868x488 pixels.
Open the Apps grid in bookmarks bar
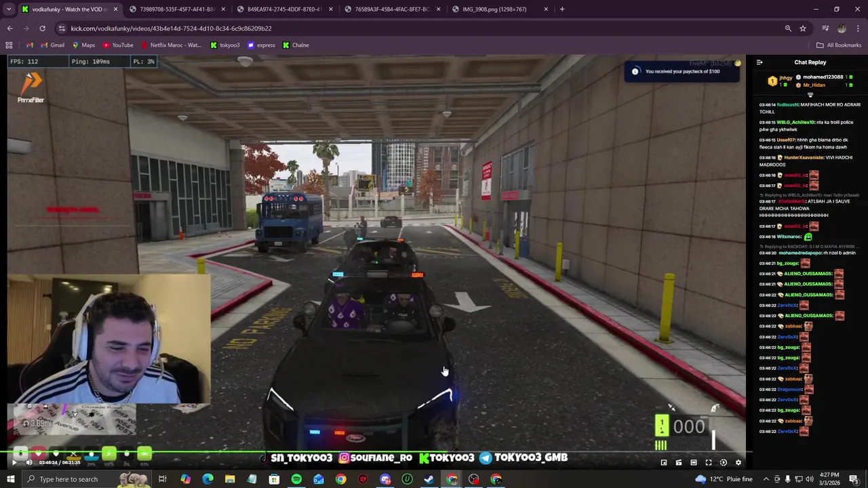click(9, 45)
